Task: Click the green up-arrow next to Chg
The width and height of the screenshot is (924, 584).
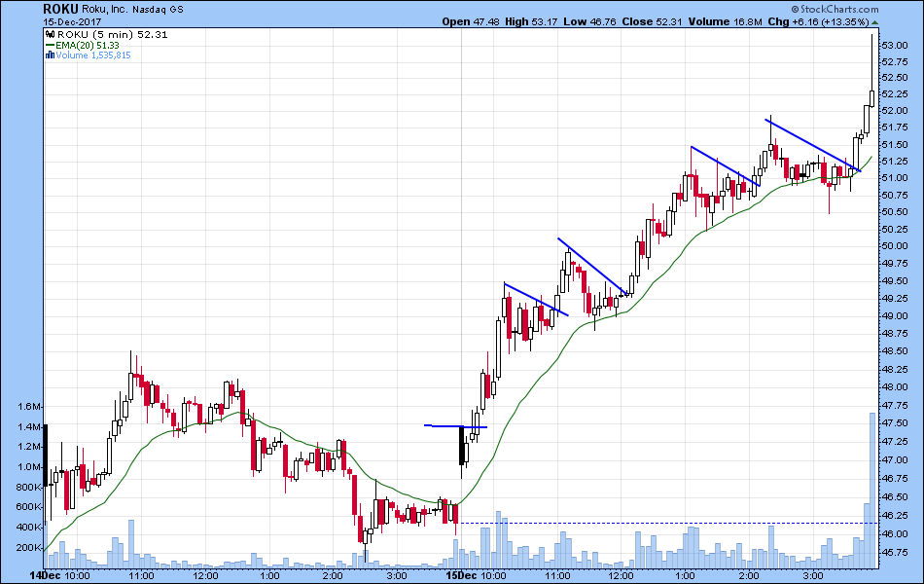Action: click(875, 22)
